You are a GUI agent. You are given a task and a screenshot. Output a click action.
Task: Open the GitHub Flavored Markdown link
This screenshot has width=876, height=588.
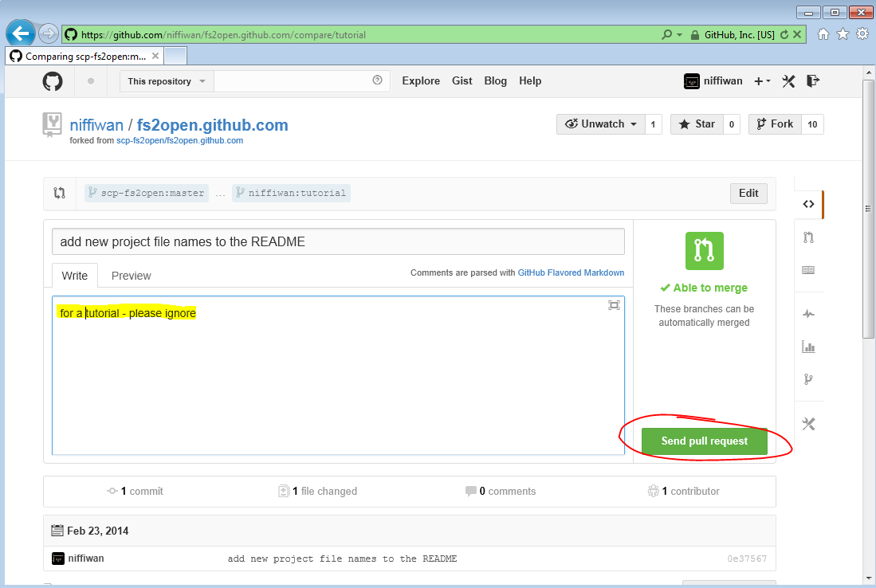coord(571,272)
